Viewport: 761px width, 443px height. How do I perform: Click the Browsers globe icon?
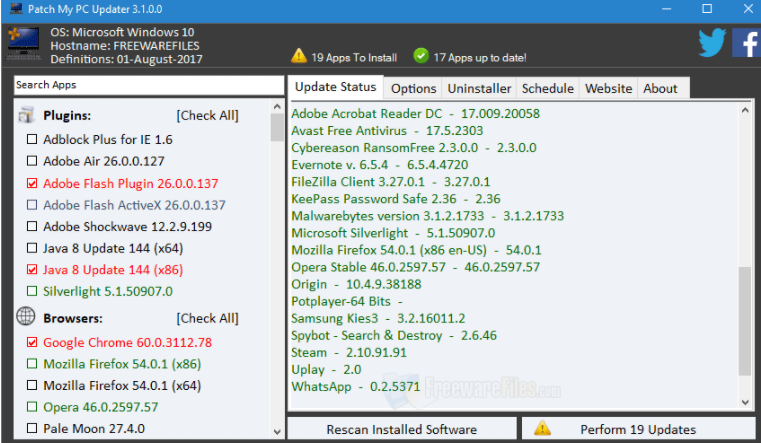[x=26, y=316]
